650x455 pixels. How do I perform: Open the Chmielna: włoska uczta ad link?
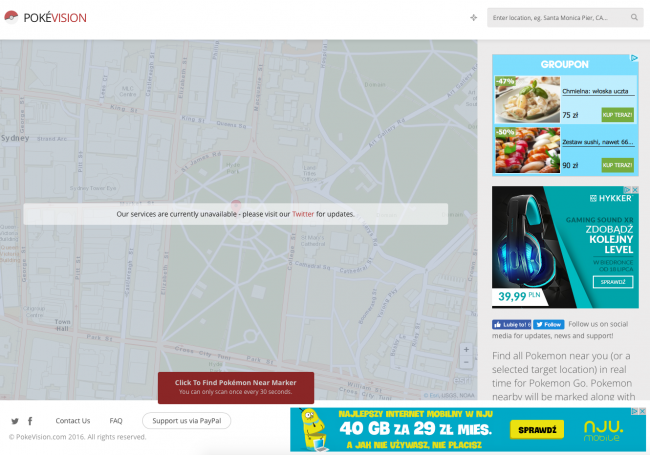[595, 91]
